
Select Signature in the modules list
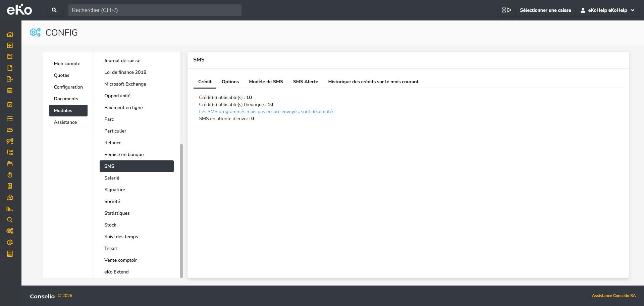tap(115, 190)
